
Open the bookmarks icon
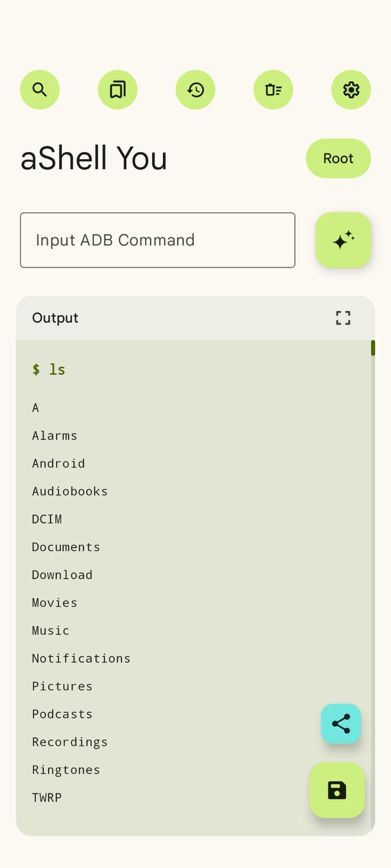tap(118, 90)
